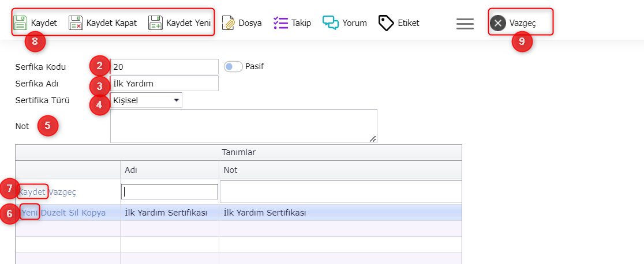This screenshot has width=644, height=264.
Task: Click the Kaydet link in grid row
Action: coord(32,192)
